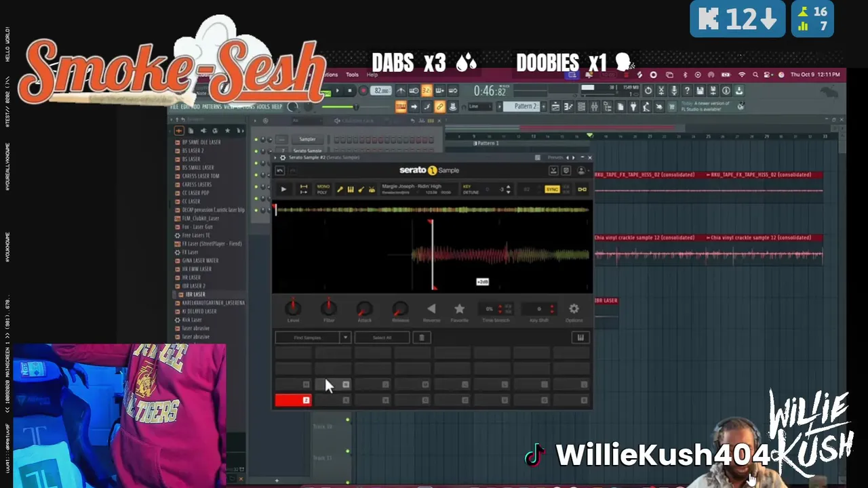Open FILE menu in FL menu bar
The image size is (868, 488).
pos(174,106)
